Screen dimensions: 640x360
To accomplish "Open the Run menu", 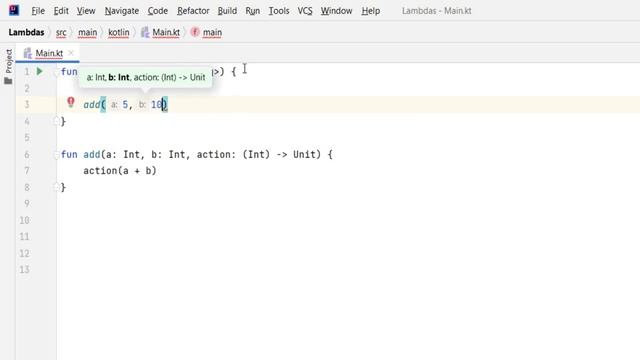I will 252,11.
